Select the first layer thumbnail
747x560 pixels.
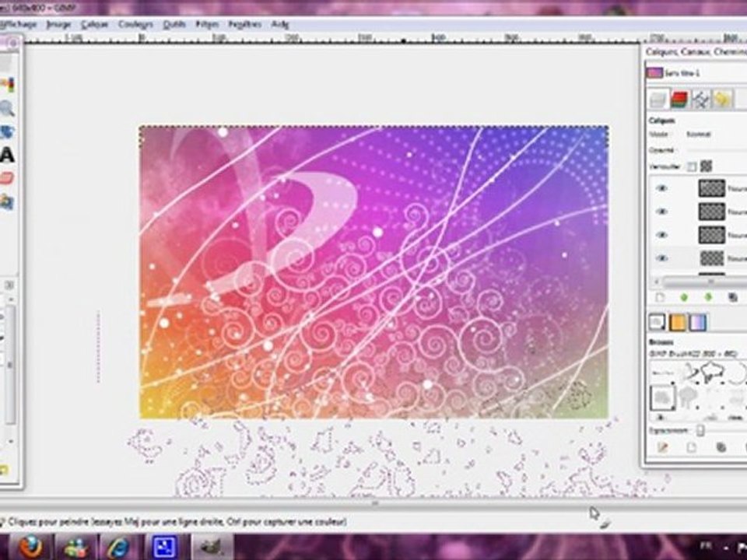(712, 188)
